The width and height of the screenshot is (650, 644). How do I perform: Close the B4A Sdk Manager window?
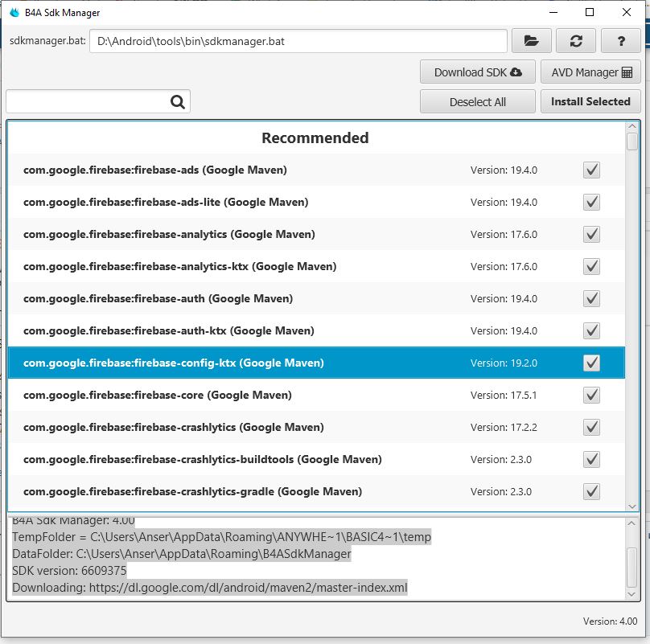627,12
